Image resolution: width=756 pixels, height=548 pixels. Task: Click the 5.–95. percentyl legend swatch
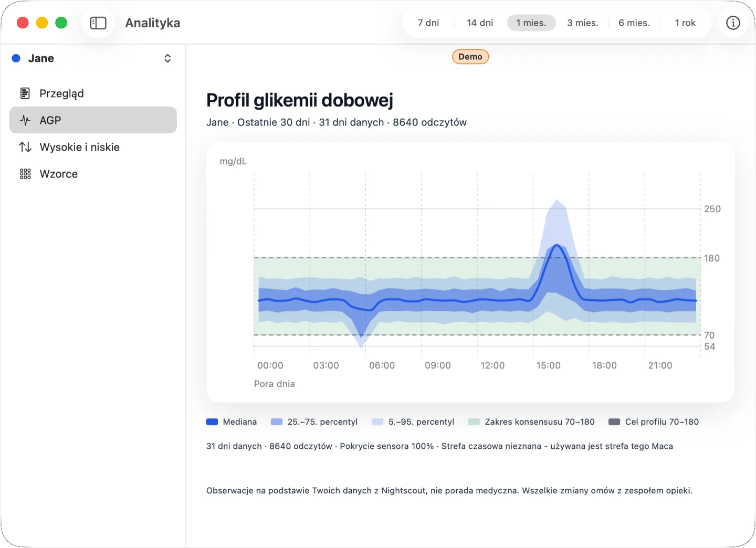(377, 422)
